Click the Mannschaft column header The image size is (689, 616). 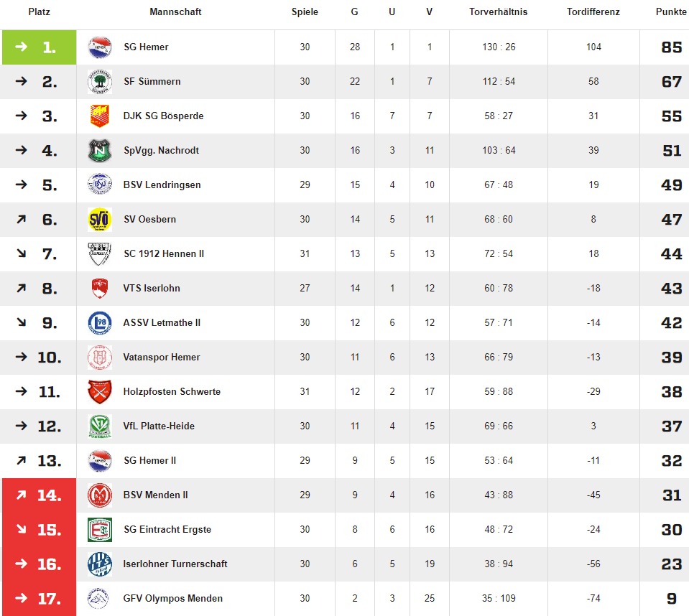click(x=175, y=12)
